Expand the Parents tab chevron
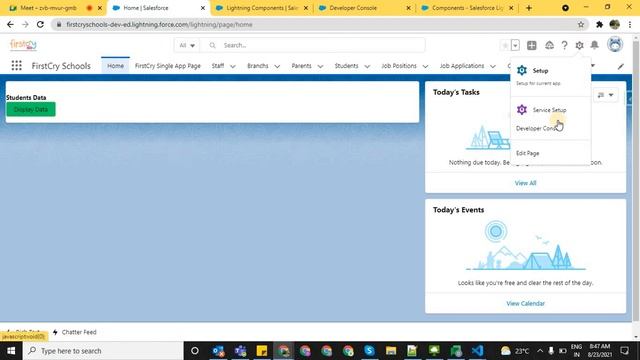Screen dimensions: 640x360 tap(320, 66)
